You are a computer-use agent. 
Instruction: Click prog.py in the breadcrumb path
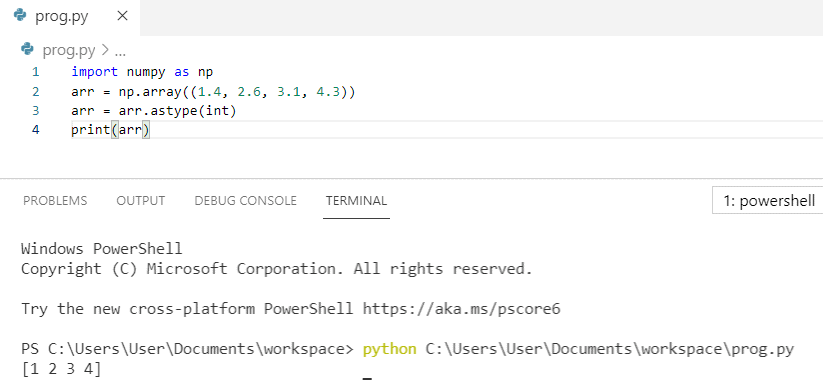[x=69, y=50]
